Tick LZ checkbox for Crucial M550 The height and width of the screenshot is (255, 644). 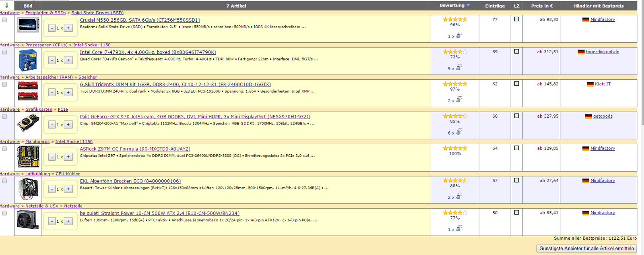[517, 19]
